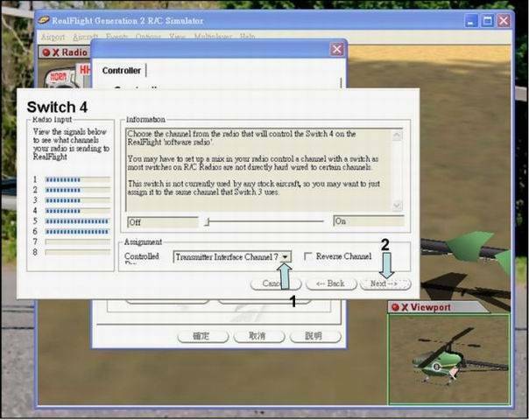
Task: Click radio input channel 5 bar
Action: (x=78, y=221)
